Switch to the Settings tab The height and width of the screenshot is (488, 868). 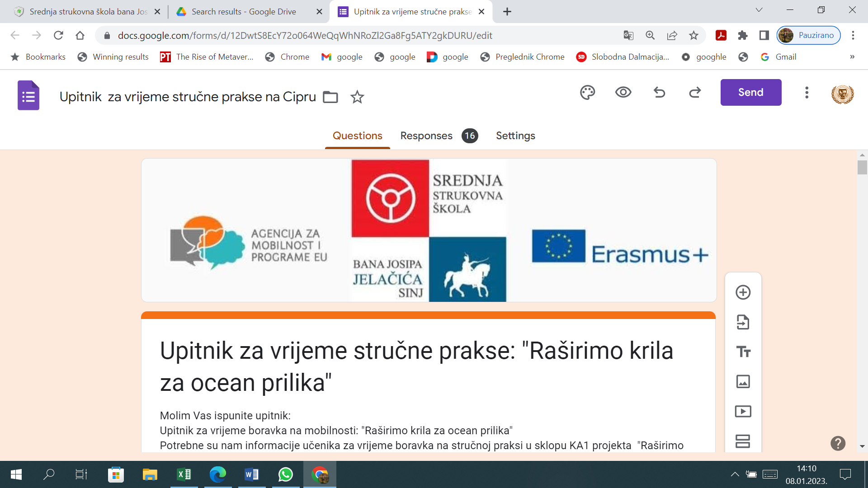point(515,136)
